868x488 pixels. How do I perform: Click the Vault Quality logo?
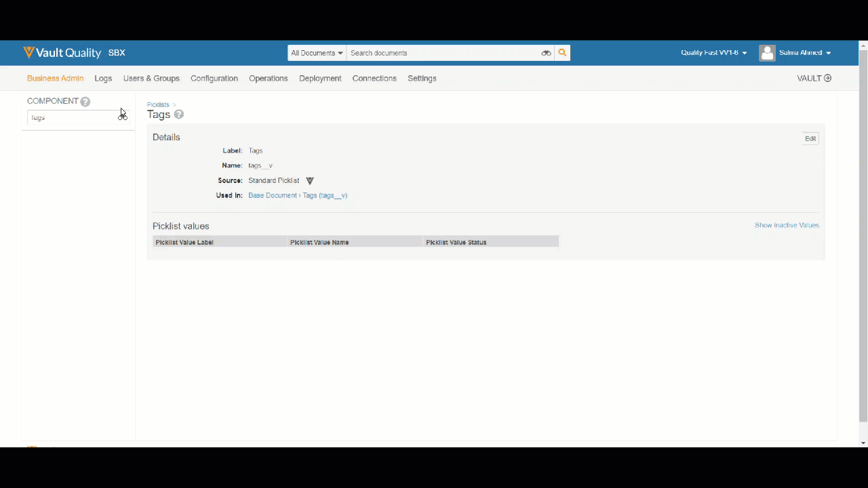click(62, 53)
